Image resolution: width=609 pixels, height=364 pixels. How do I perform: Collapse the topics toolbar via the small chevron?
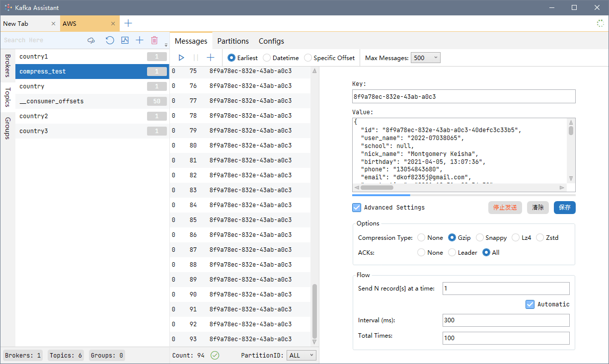pos(165,44)
